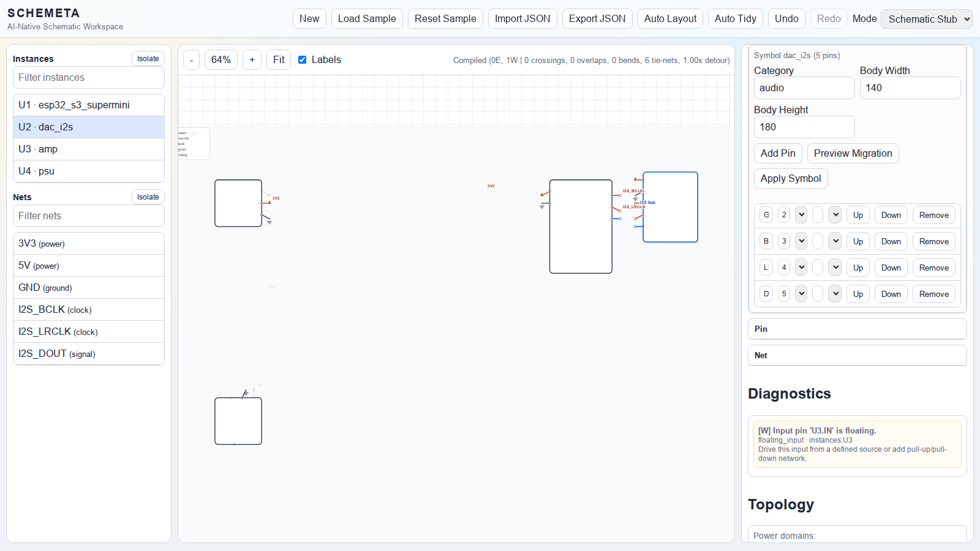Click the Apply Symbol button
Image resolution: width=980 pixels, height=551 pixels.
[x=790, y=179]
